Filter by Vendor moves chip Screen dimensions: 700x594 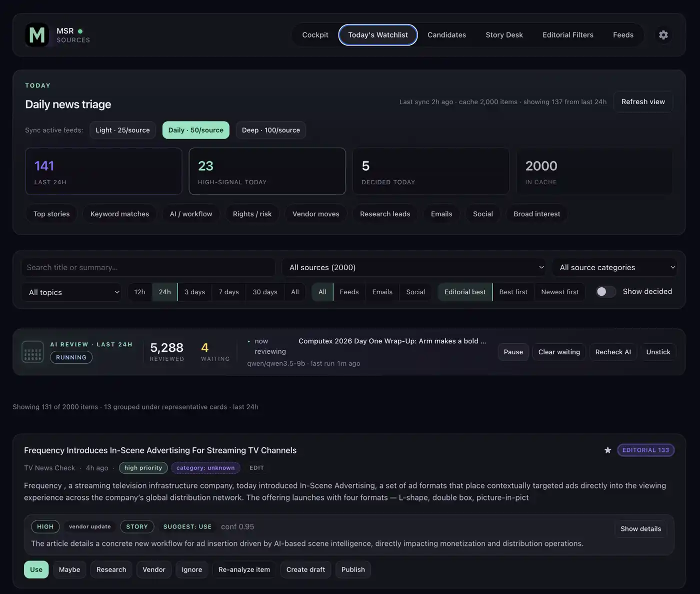pyautogui.click(x=315, y=214)
